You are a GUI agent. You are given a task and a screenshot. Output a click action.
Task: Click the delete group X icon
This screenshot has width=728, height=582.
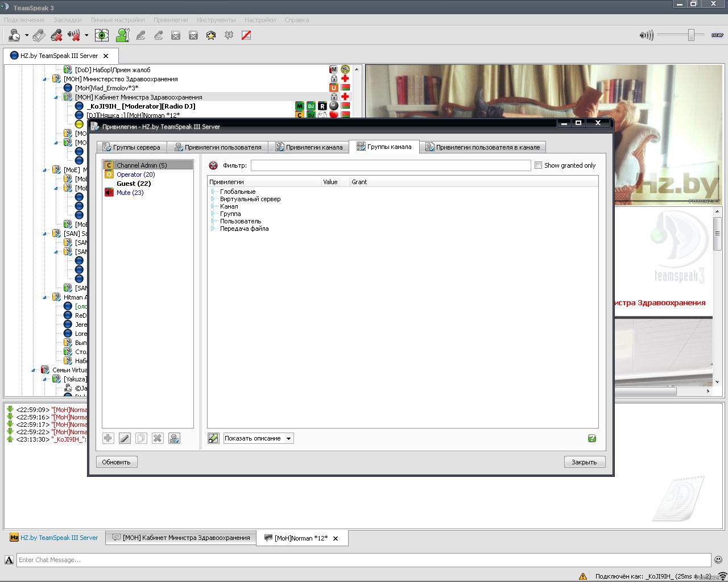point(158,438)
